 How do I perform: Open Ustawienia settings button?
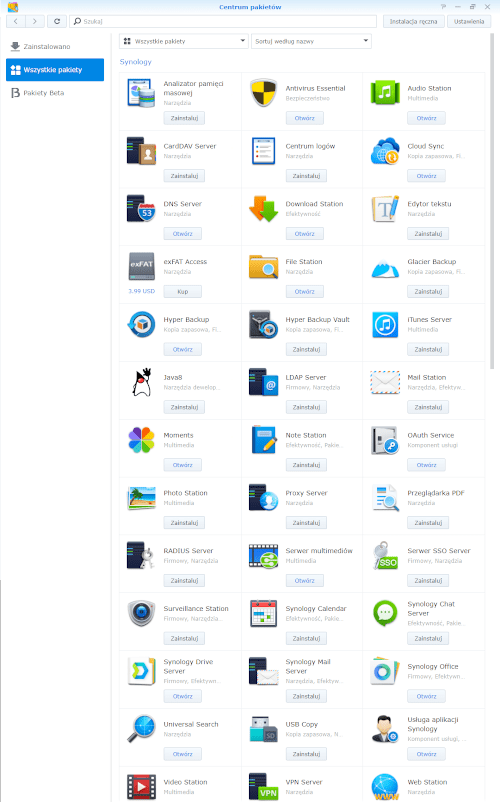point(469,21)
